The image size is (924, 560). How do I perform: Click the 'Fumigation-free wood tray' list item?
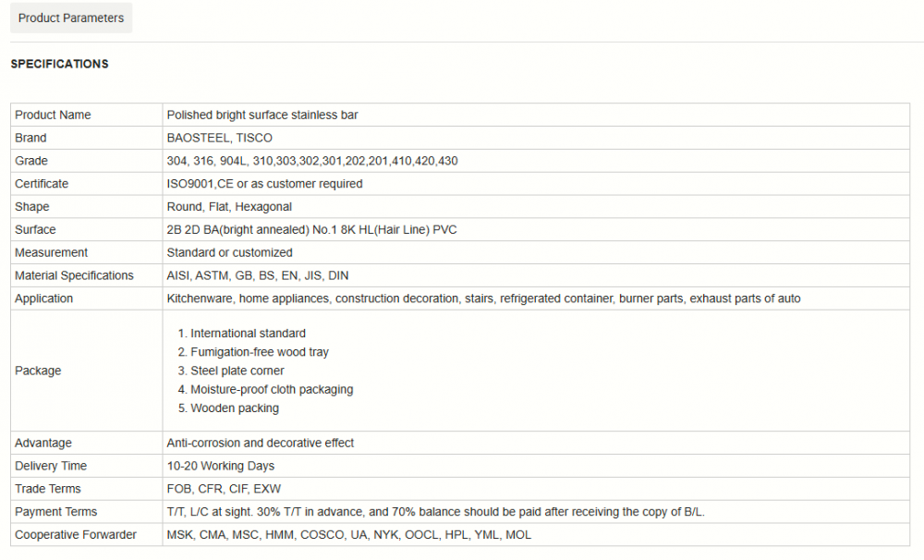[260, 352]
